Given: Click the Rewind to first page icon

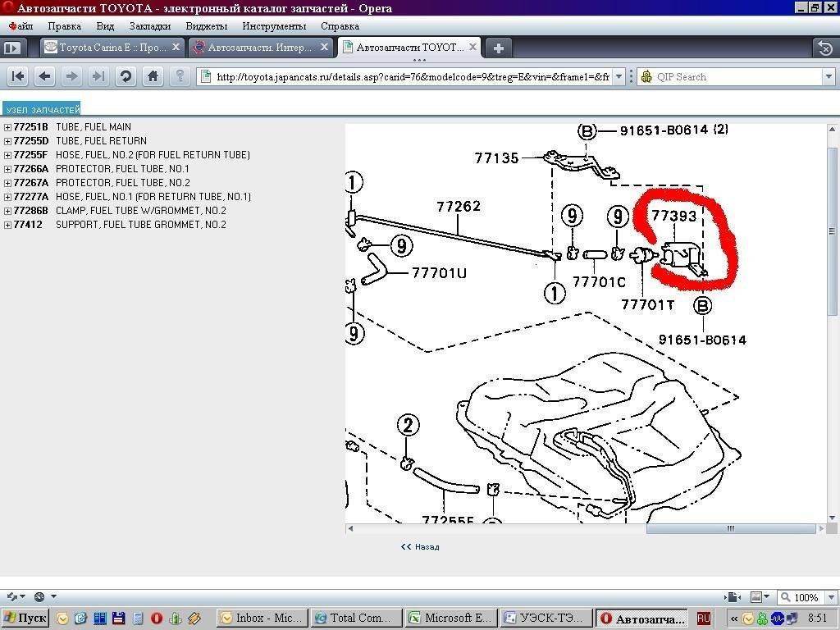Looking at the screenshot, I should pos(18,76).
